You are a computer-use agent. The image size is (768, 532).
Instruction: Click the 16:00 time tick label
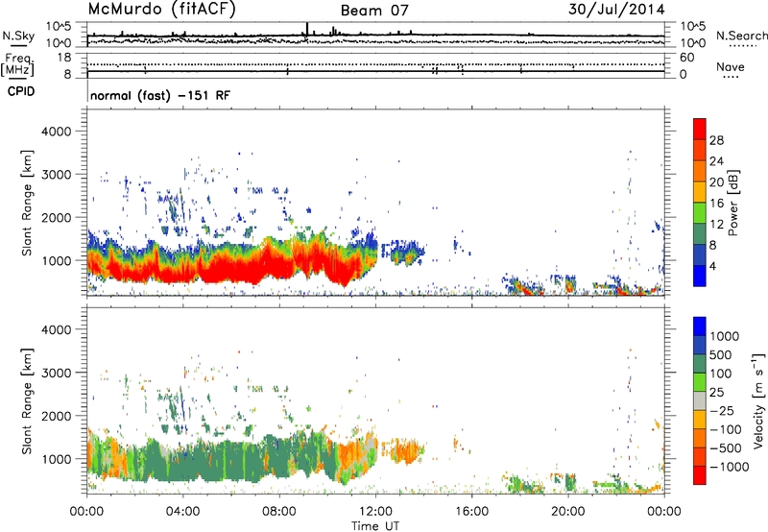[471, 512]
